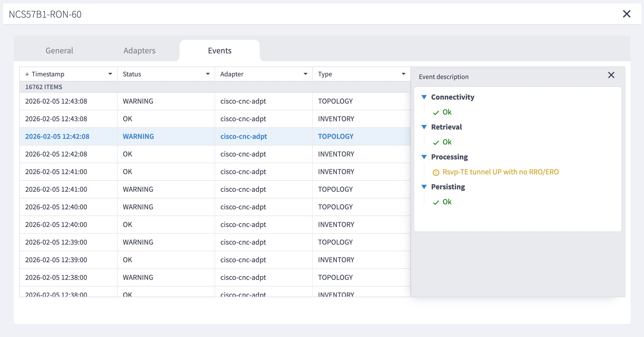
Task: Switch to the Adapters tab
Action: tap(139, 50)
